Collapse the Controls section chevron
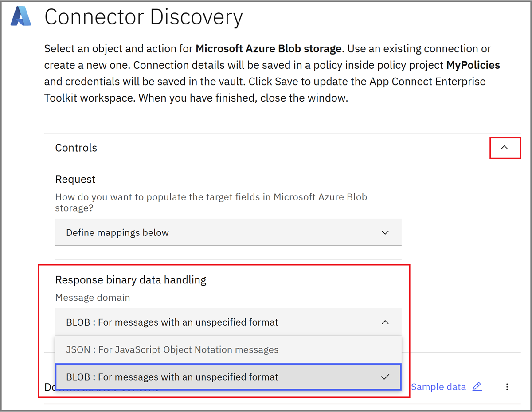532x412 pixels. click(504, 148)
